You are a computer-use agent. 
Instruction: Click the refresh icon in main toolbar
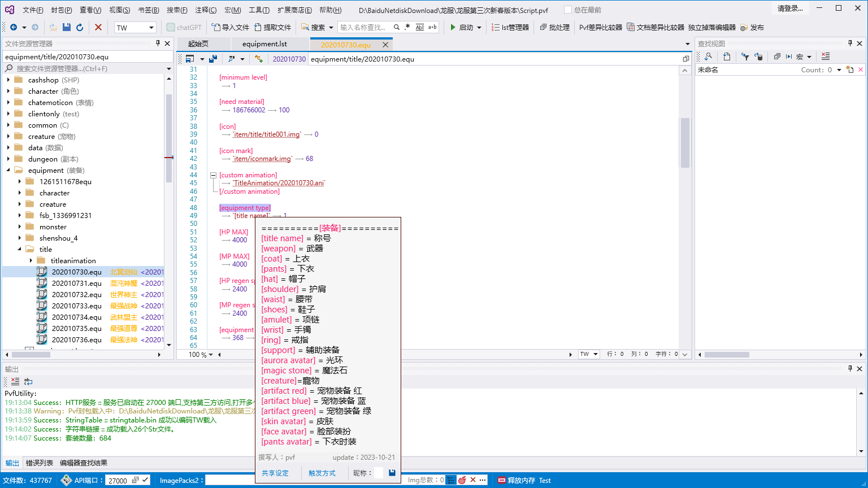click(80, 27)
